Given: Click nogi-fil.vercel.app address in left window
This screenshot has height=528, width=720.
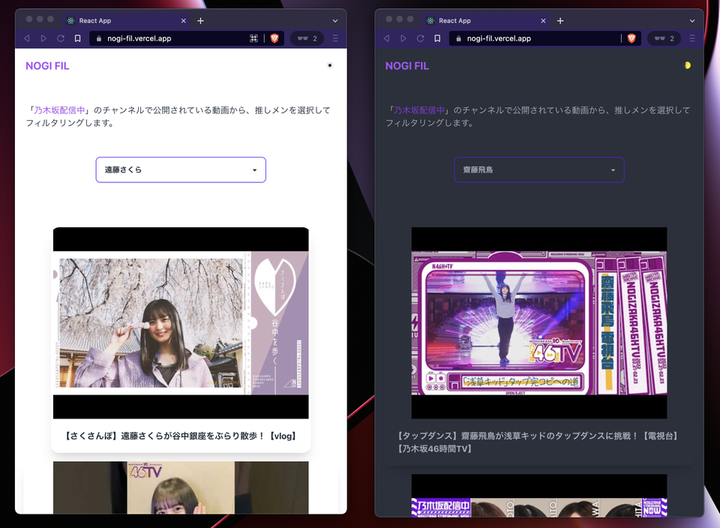Looking at the screenshot, I should (139, 39).
